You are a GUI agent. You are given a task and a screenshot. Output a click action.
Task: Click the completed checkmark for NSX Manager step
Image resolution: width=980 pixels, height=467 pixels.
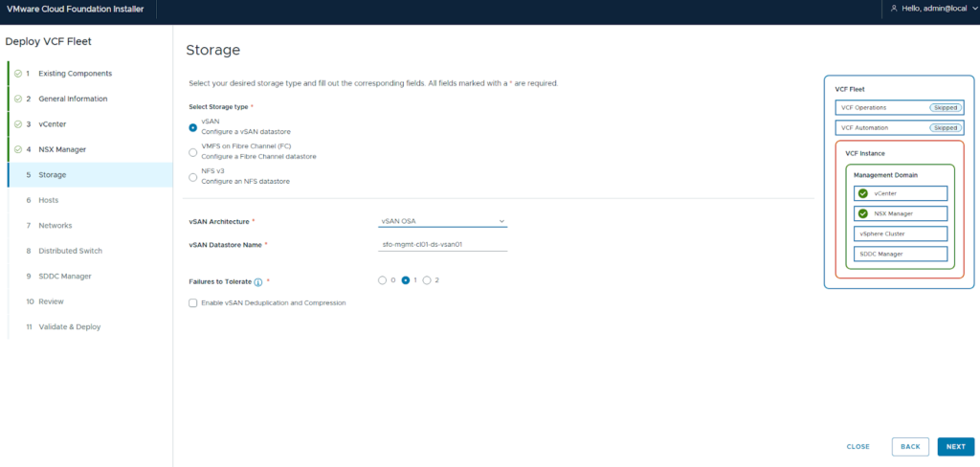[18, 149]
